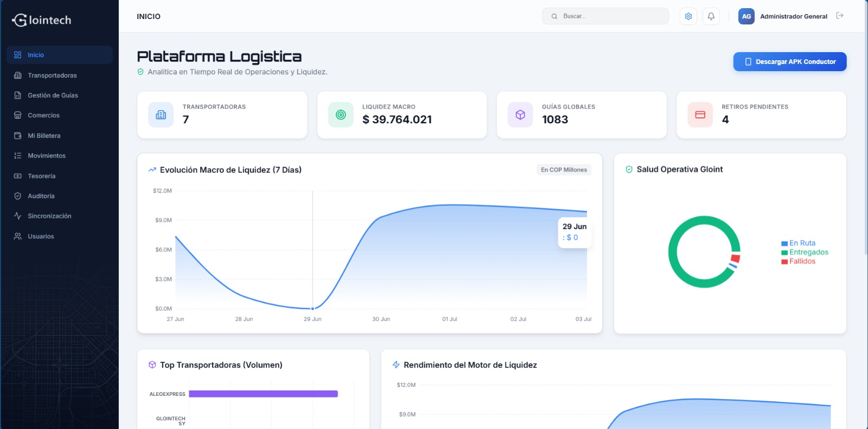The width and height of the screenshot is (868, 429).
Task: Click the magnifier icon in search box
Action: point(554,16)
